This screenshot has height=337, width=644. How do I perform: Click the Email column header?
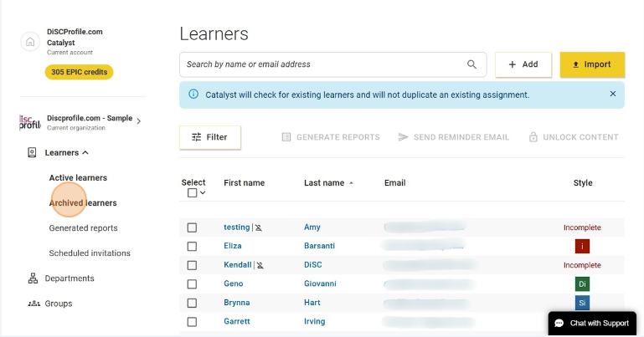tap(394, 183)
